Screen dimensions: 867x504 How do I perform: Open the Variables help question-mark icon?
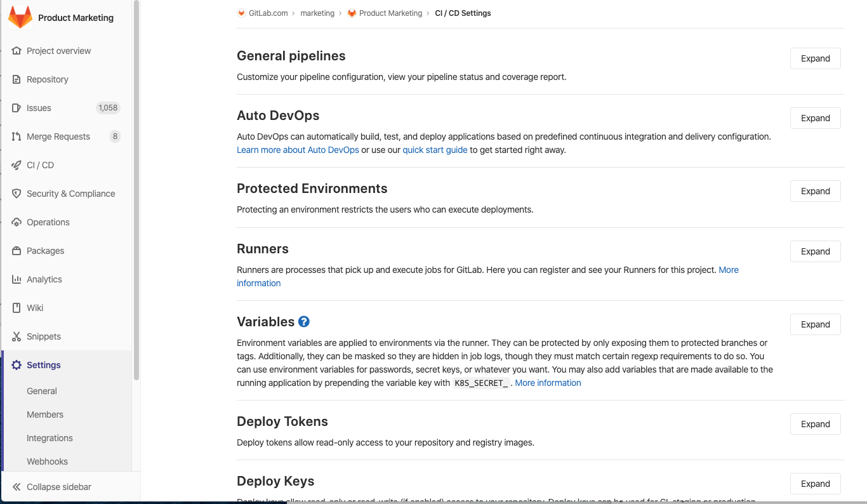click(x=303, y=322)
